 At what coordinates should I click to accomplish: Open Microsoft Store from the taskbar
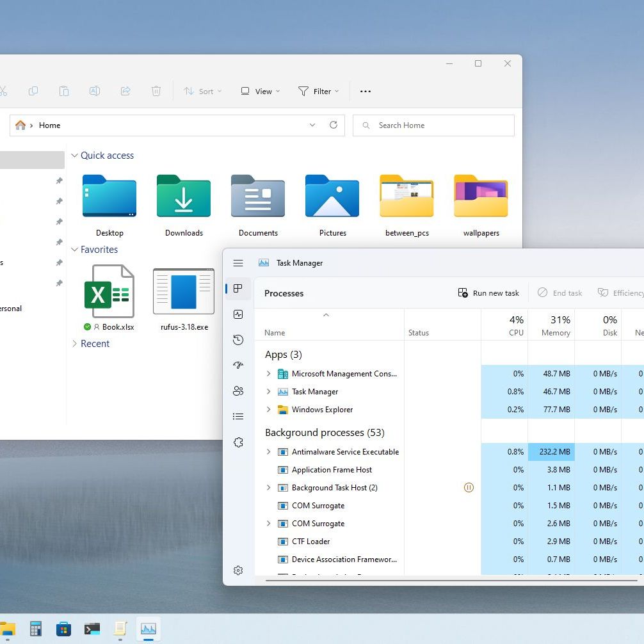point(63,629)
